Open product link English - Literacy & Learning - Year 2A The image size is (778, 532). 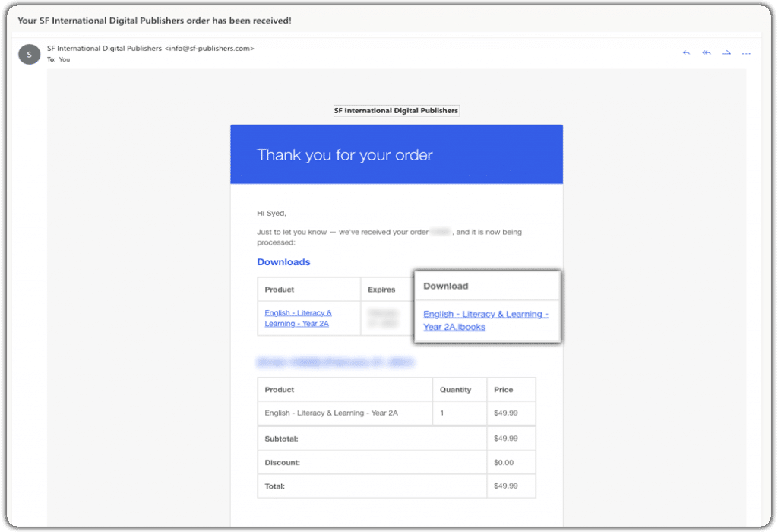point(298,318)
